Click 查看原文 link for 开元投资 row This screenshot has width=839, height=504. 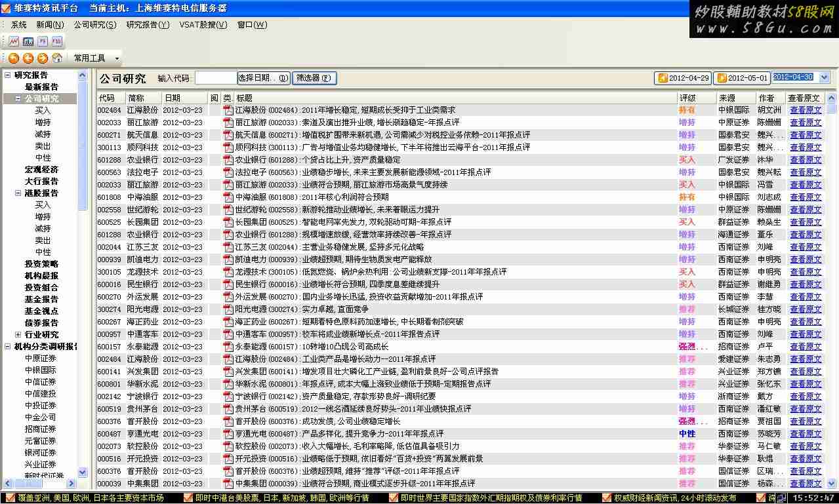[806, 459]
